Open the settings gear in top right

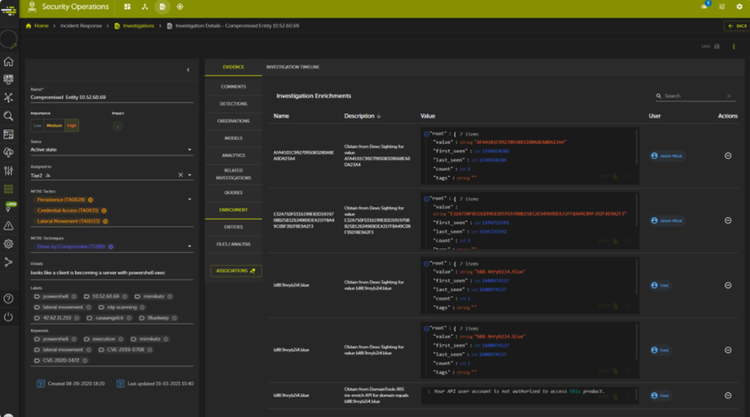739,7
